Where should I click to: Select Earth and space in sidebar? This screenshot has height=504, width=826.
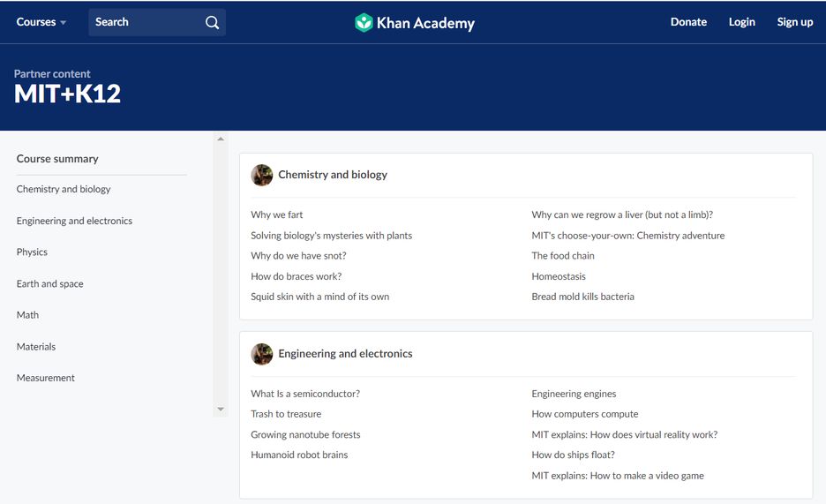pyautogui.click(x=49, y=283)
